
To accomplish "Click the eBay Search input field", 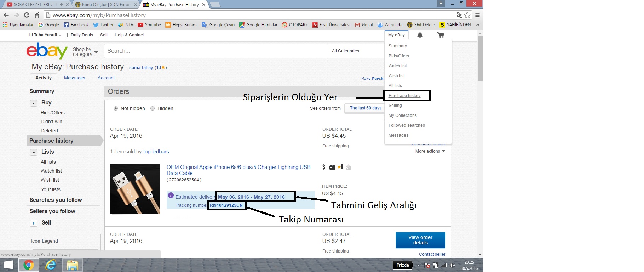I will (216, 51).
